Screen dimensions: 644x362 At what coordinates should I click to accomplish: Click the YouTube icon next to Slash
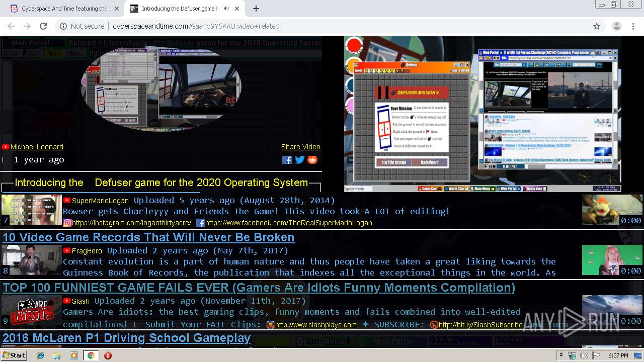(67, 301)
